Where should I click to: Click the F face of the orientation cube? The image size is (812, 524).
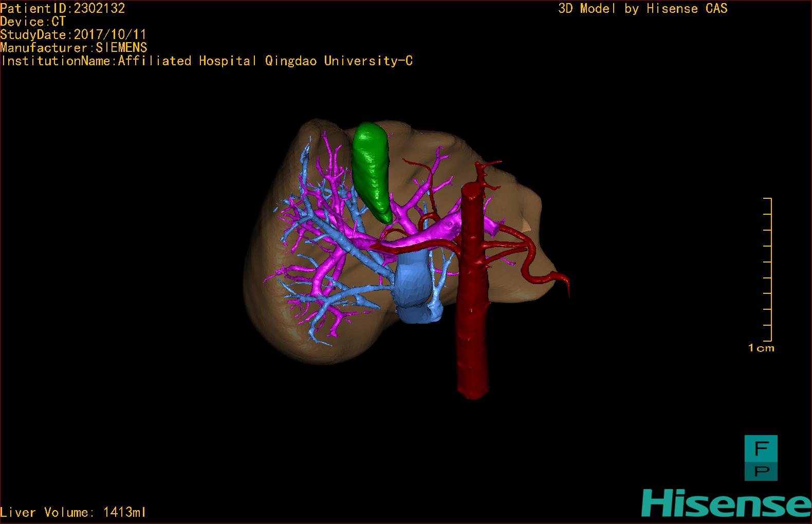tap(761, 448)
